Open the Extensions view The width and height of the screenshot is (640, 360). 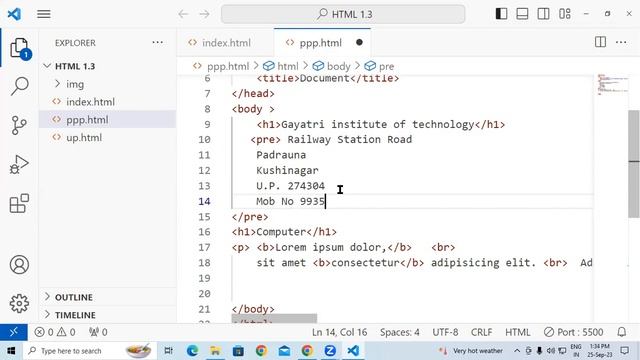(19, 203)
